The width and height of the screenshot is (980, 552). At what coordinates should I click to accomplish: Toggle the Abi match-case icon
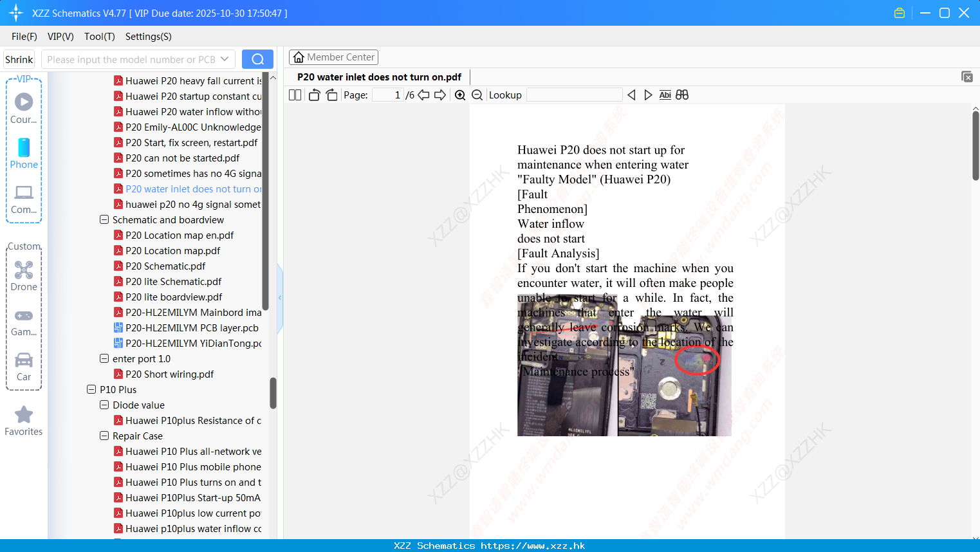pyautogui.click(x=665, y=95)
